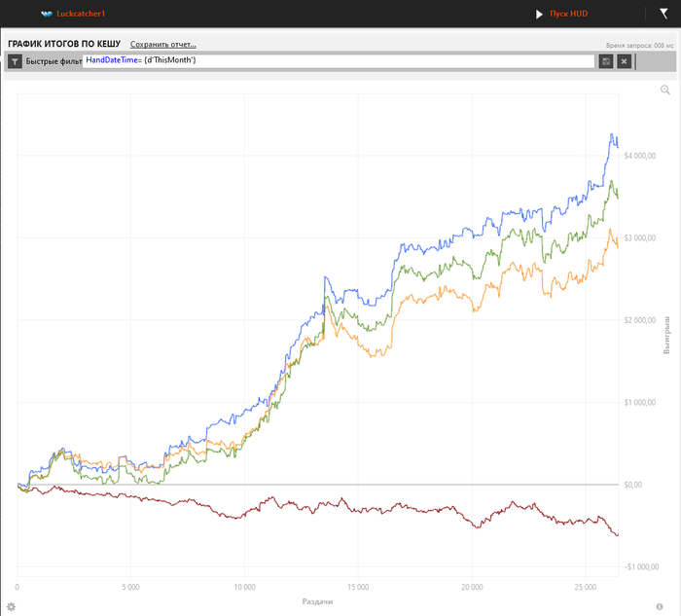Image resolution: width=681 pixels, height=616 pixels.
Task: Click the magnifier zoom icon above chart
Action: 665,90
